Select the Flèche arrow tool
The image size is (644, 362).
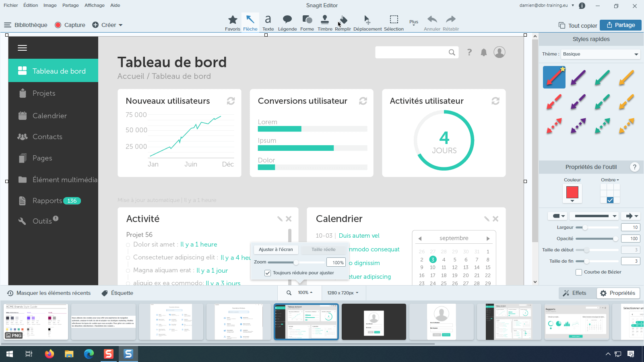pyautogui.click(x=250, y=23)
